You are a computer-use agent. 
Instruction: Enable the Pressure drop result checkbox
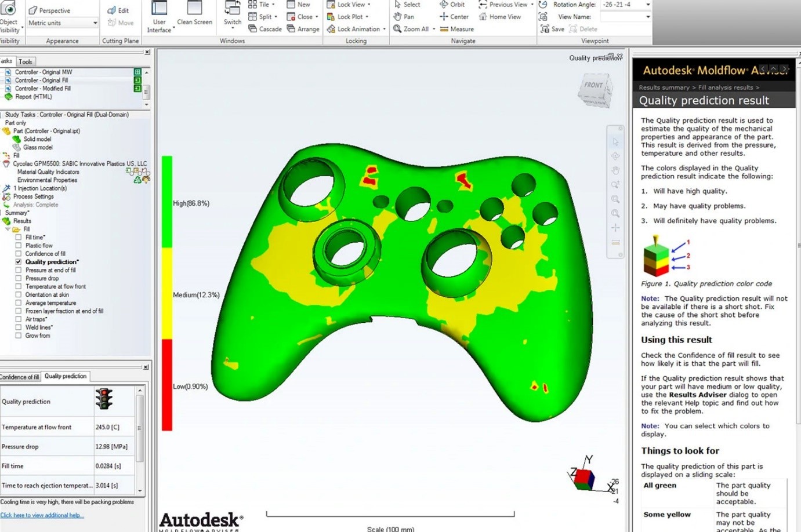(19, 278)
